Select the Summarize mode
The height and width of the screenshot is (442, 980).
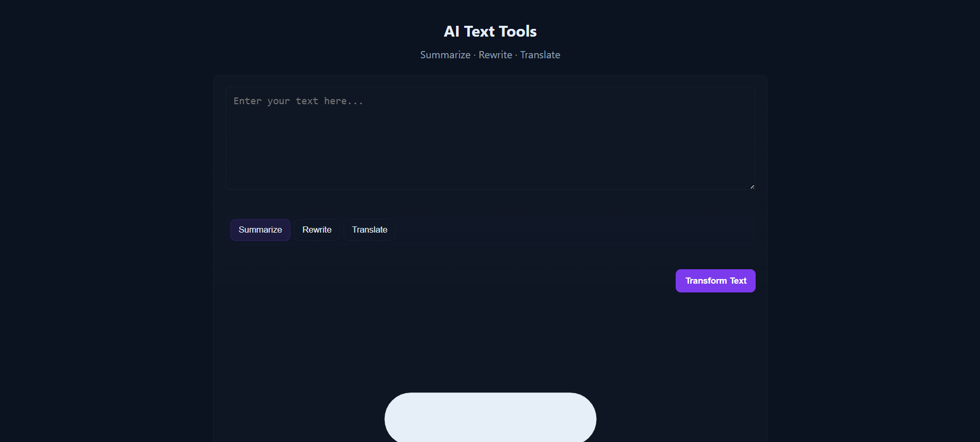(x=260, y=230)
